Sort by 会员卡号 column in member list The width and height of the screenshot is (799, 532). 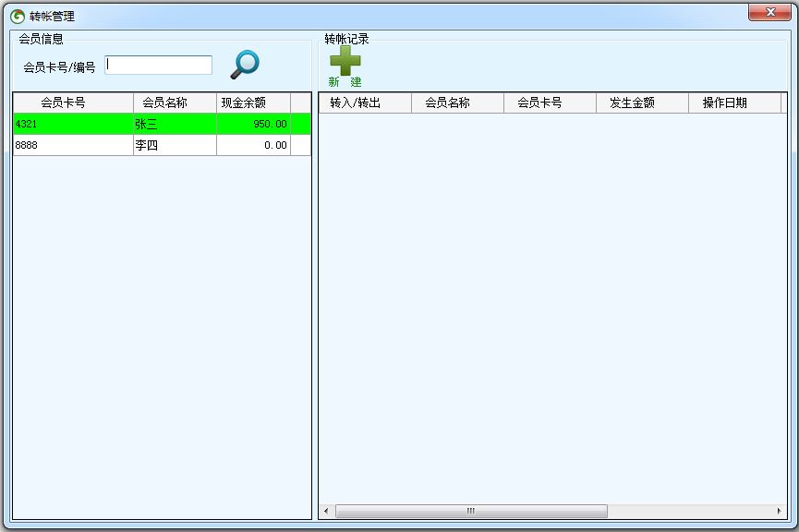pyautogui.click(x=73, y=103)
